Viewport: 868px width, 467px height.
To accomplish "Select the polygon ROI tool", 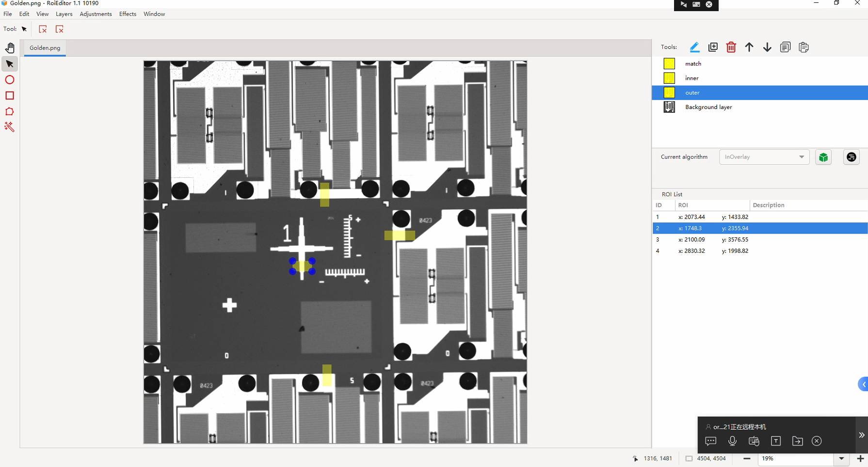I will [10, 111].
